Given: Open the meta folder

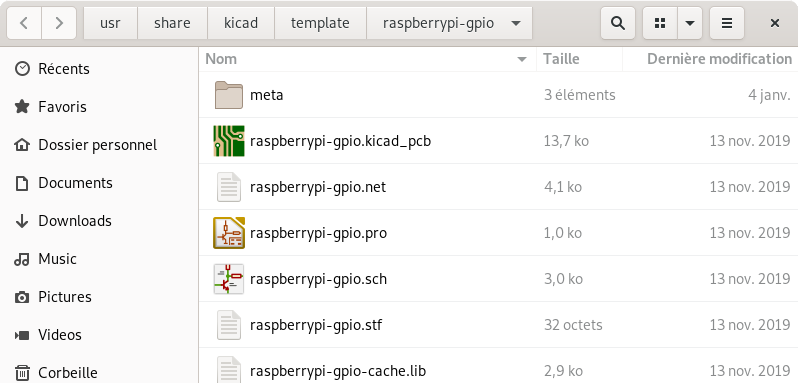Looking at the screenshot, I should click(498, 95).
